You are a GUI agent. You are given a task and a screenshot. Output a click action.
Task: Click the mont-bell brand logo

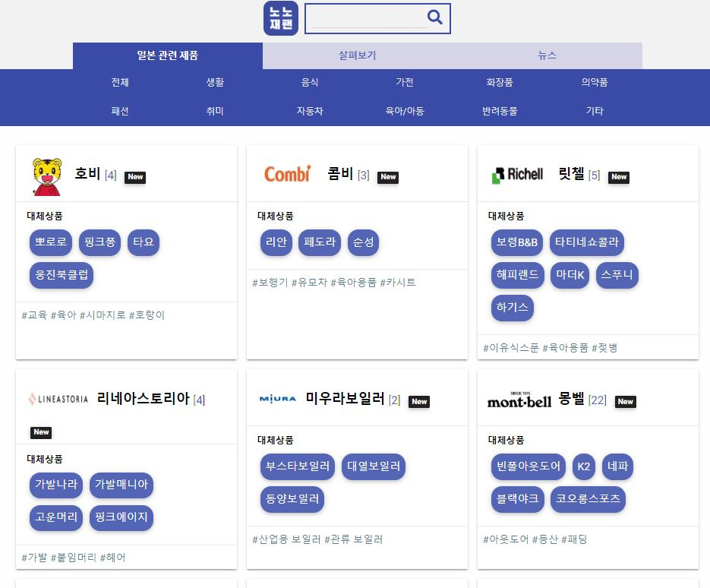pos(519,400)
